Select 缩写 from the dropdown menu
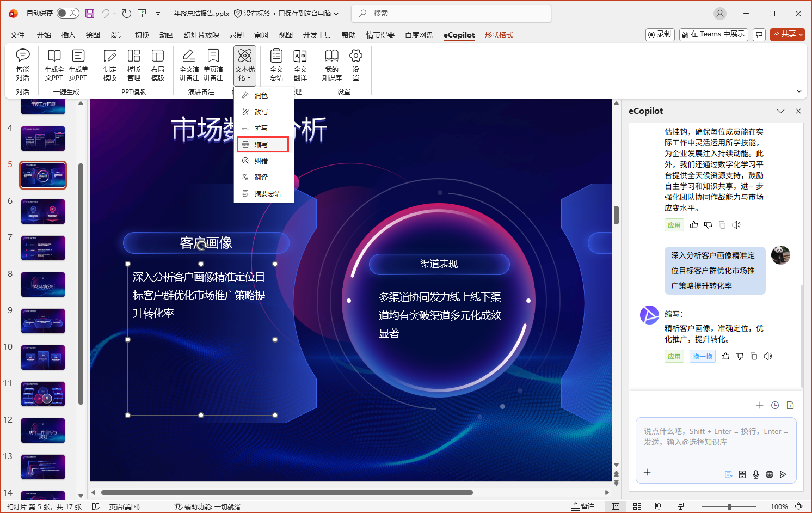 pyautogui.click(x=262, y=144)
